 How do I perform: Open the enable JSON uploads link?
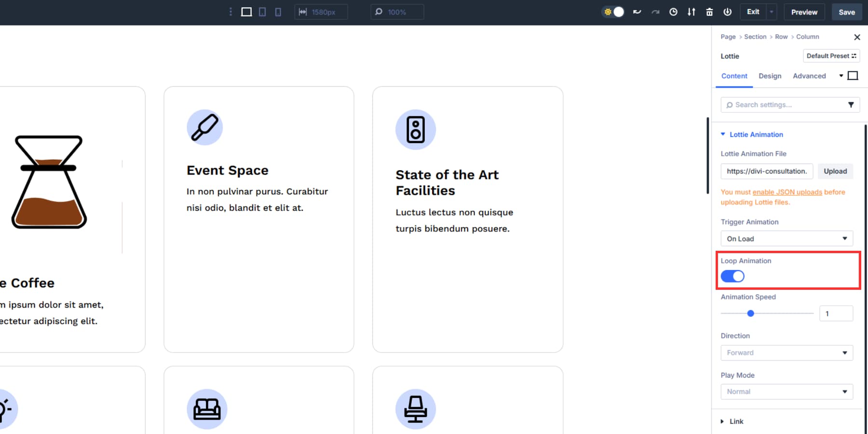[787, 192]
